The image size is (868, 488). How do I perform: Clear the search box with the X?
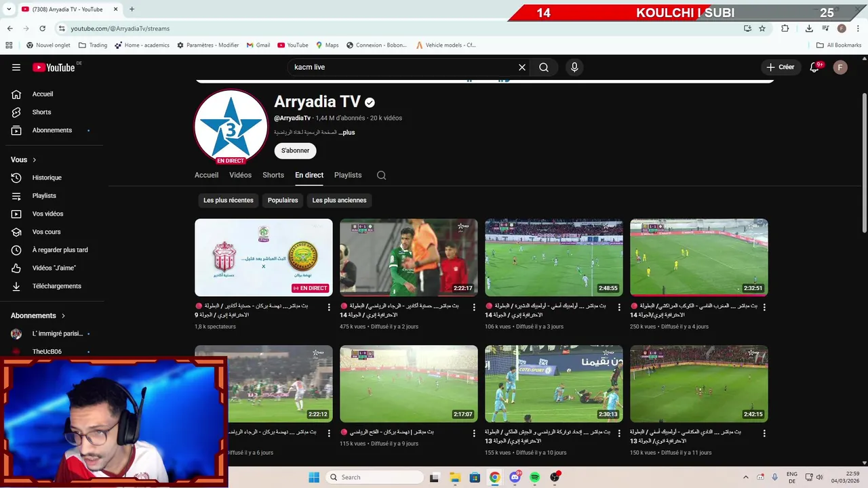pos(522,67)
